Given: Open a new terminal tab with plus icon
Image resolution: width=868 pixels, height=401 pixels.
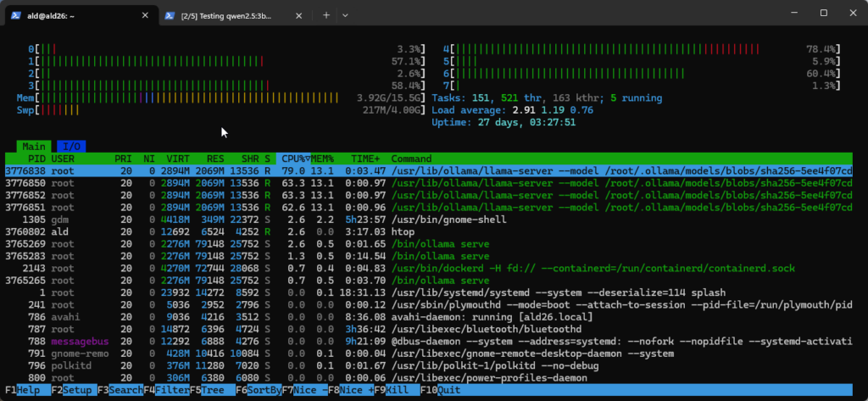Looking at the screenshot, I should [326, 15].
